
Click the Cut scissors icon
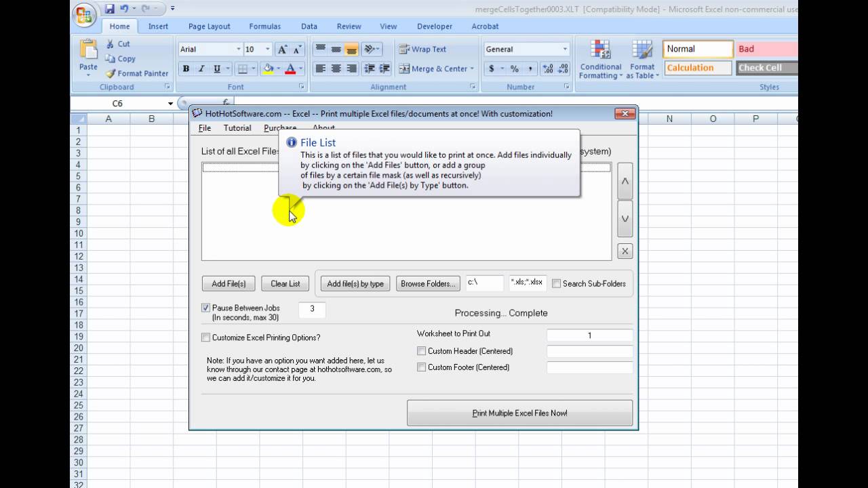pyautogui.click(x=111, y=44)
